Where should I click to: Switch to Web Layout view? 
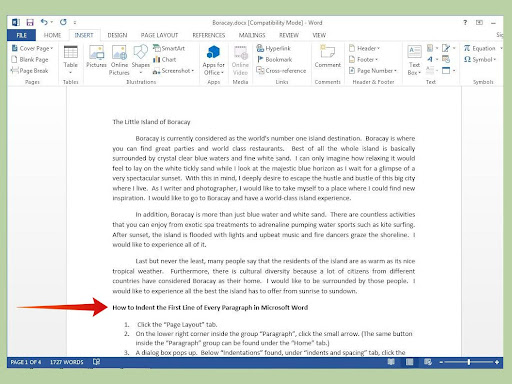click(428, 362)
